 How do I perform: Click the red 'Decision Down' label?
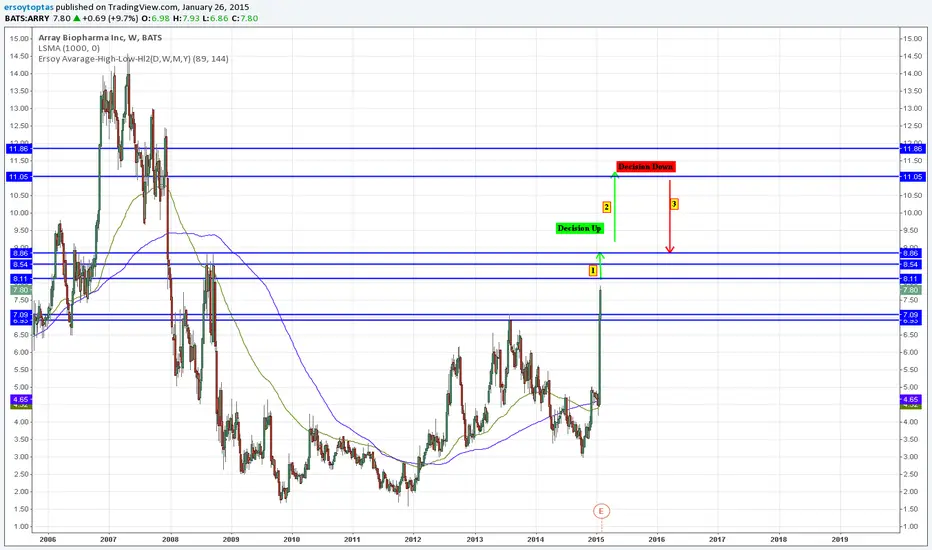646,167
